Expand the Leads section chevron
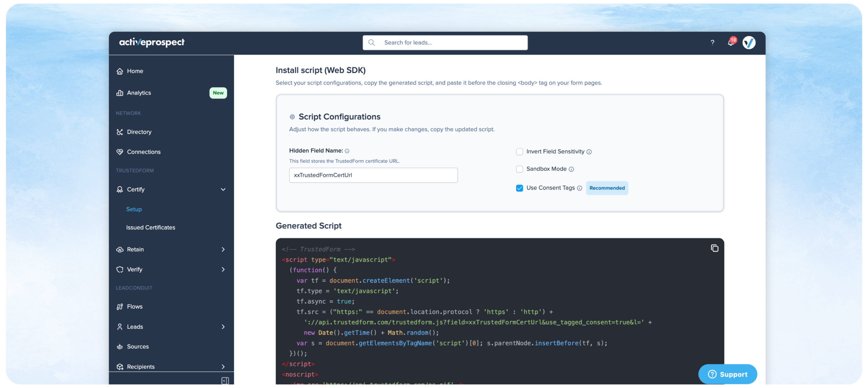The image size is (868, 388). click(x=223, y=327)
